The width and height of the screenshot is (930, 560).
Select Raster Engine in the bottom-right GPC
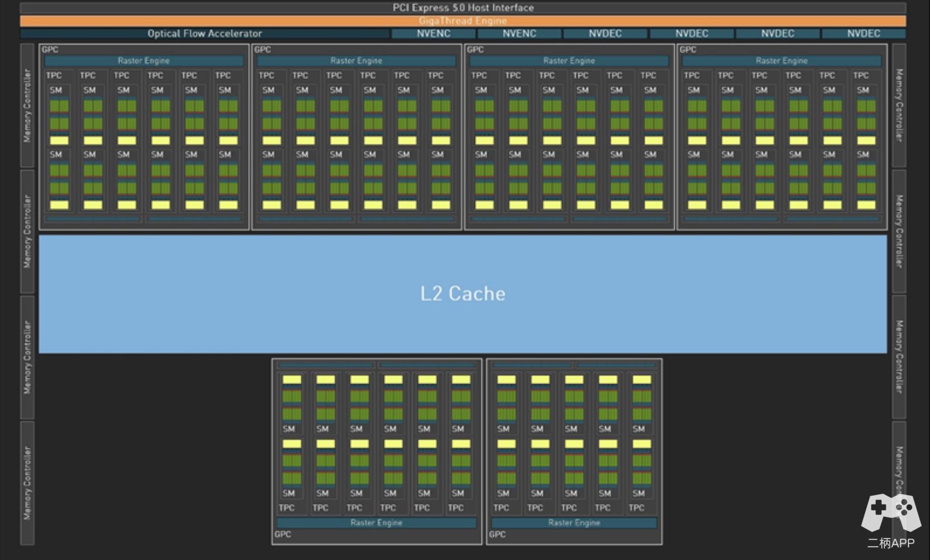click(x=574, y=523)
